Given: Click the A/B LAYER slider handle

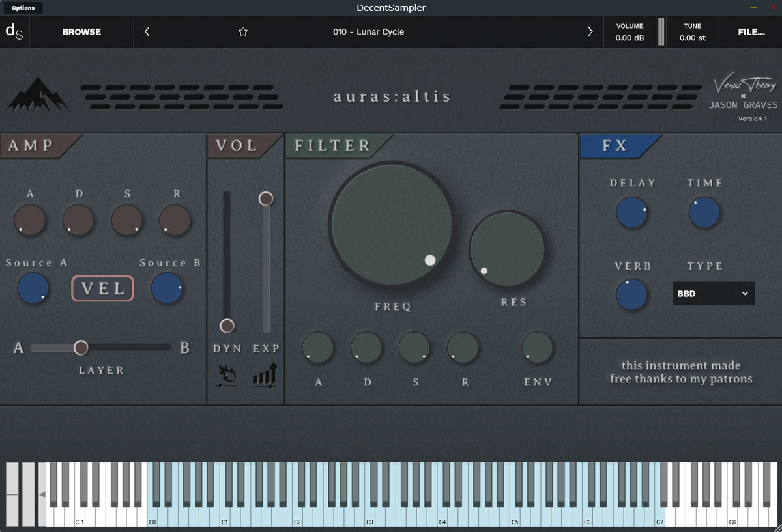Looking at the screenshot, I should click(x=81, y=348).
